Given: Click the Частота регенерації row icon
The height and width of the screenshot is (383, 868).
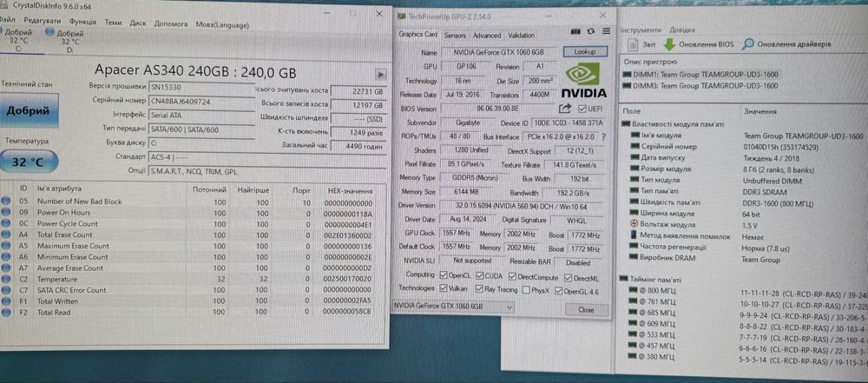Looking at the screenshot, I should tap(635, 247).
